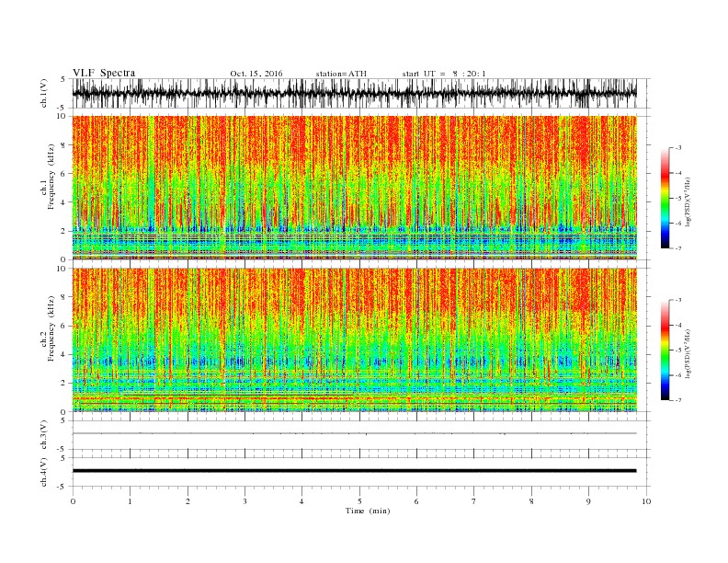
Task: Click time axis tick label "7"
Action: (474, 501)
